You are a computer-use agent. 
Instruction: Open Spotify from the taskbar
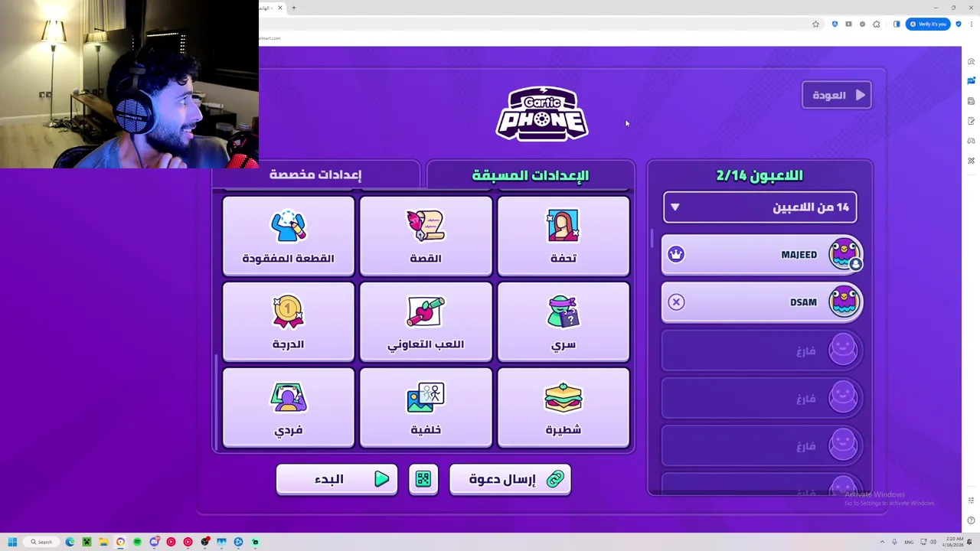pyautogui.click(x=137, y=542)
